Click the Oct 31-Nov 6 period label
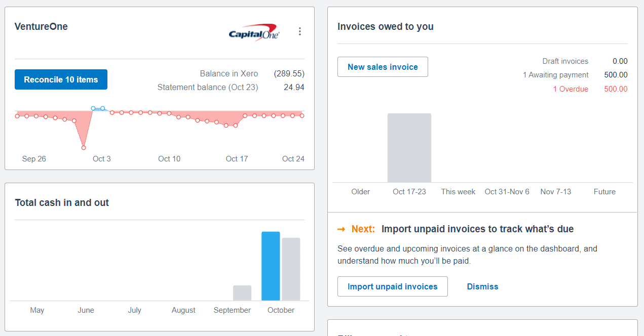 pyautogui.click(x=507, y=192)
